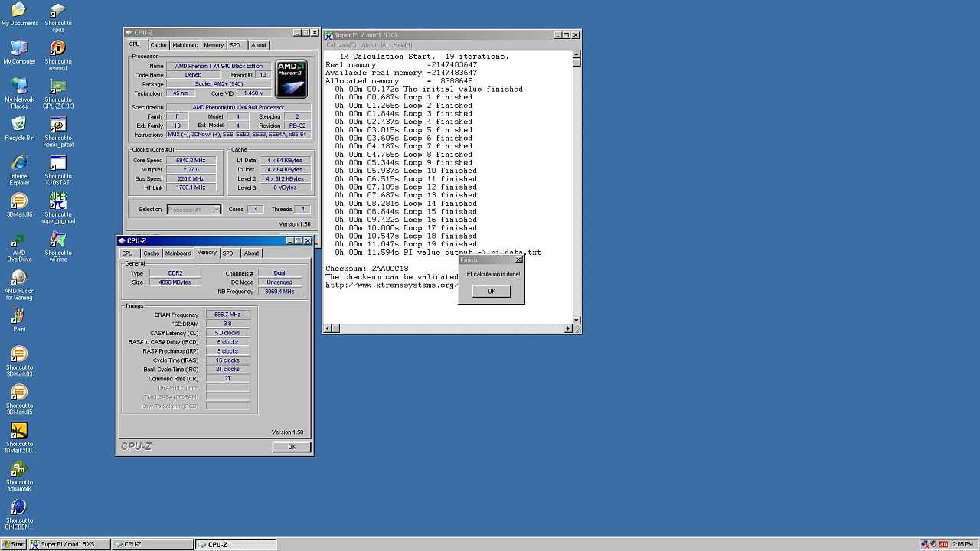Click OK in the Finish dialog
This screenshot has height=551, width=980.
(492, 291)
